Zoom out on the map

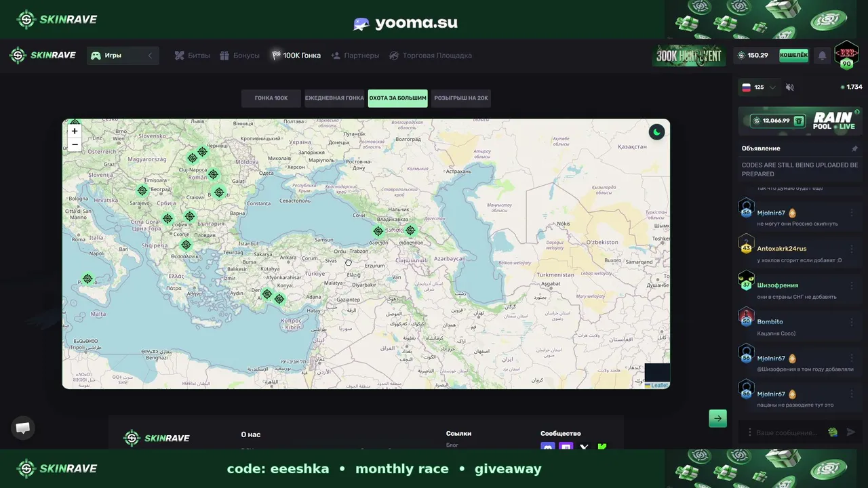pyautogui.click(x=75, y=144)
